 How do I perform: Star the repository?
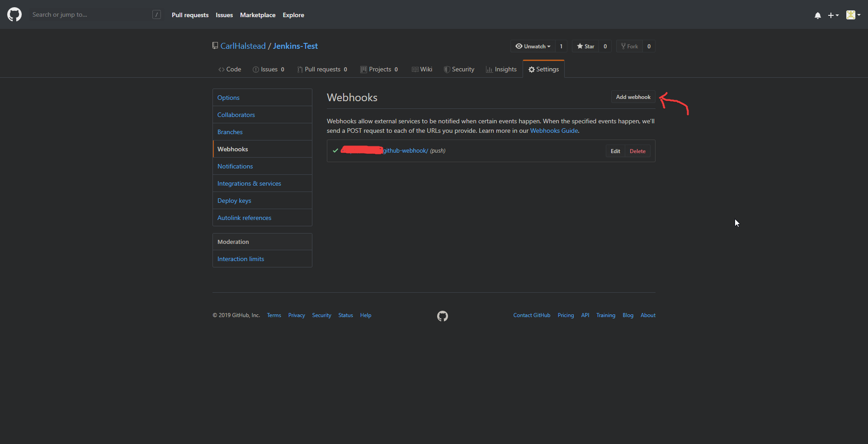[585, 46]
